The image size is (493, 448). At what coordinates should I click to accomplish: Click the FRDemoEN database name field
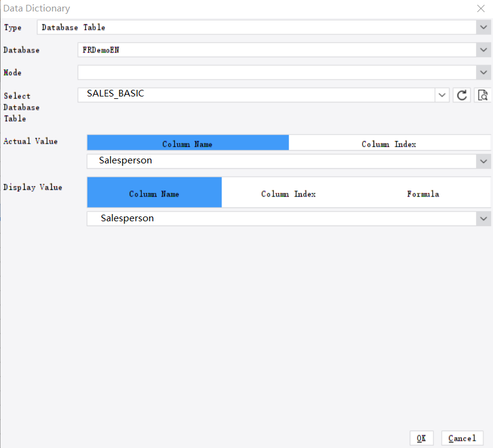tap(241, 49)
